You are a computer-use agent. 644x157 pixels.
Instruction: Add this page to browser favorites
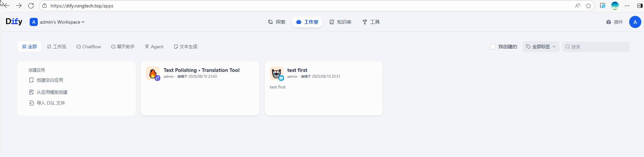coord(588,6)
